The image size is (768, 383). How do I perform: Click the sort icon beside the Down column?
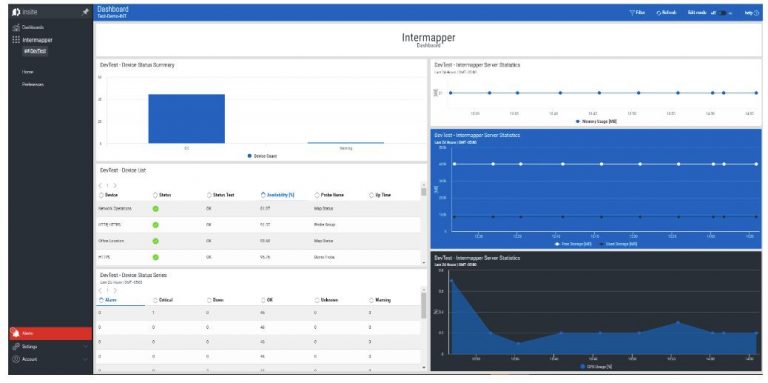tap(209, 300)
